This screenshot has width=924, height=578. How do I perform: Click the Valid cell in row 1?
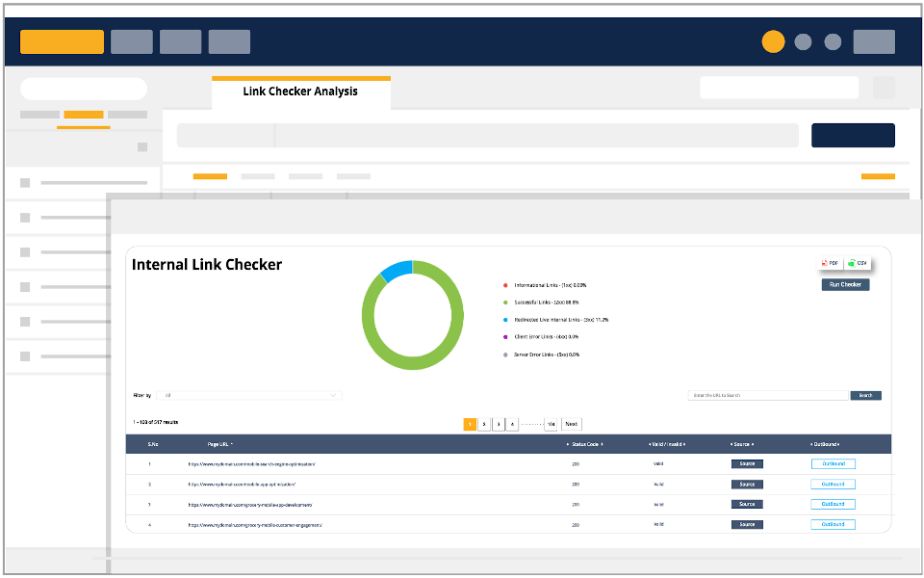[658, 464]
